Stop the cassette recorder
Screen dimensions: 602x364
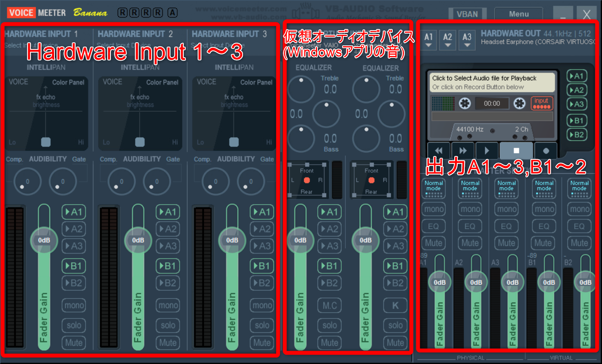point(516,150)
